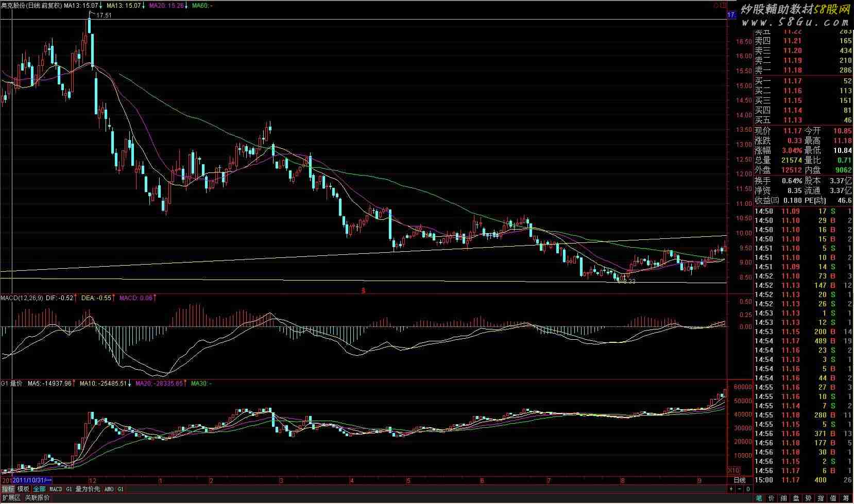Click the blue 17 price axis marker
The height and width of the screenshot is (504, 854).
point(731,15)
